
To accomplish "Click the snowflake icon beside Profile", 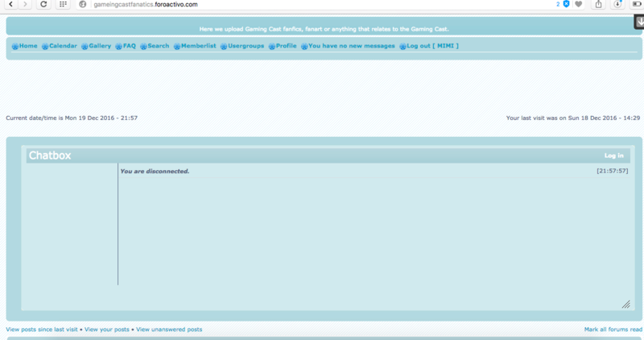I will pyautogui.click(x=272, y=47).
